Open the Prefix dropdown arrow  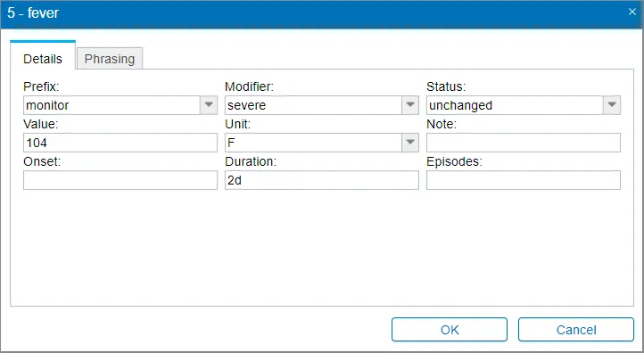point(209,105)
